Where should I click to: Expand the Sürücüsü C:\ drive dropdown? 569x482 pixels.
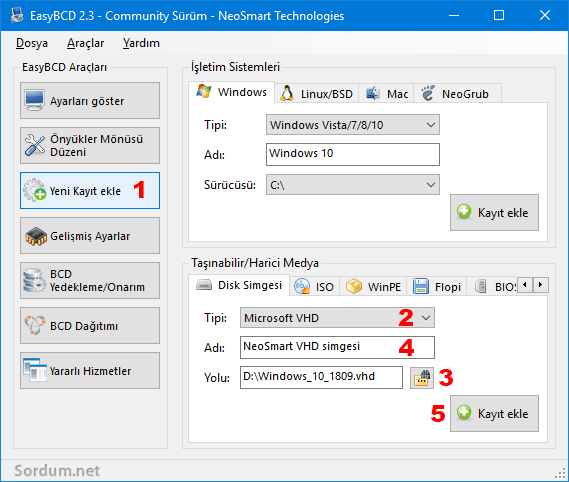(353, 185)
